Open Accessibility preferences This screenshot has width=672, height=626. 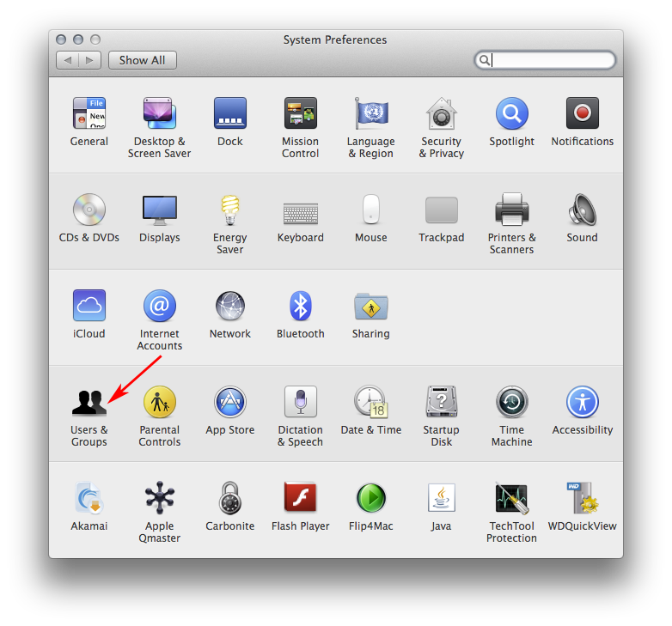582,402
